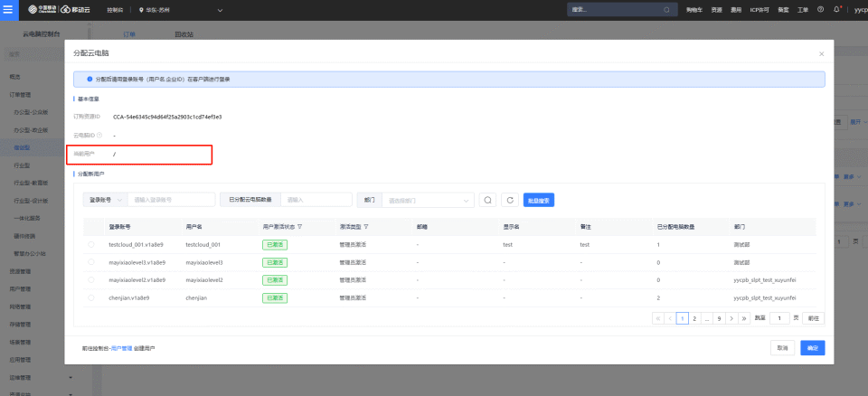Select 办公型-公众版 in the sidebar
Viewport: 868px width, 396px height.
point(31,112)
